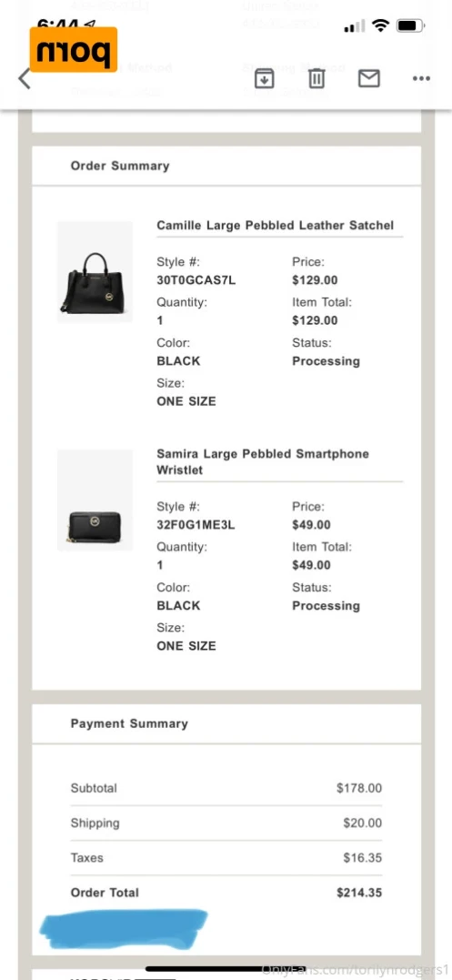Open Camille Large Pebbled Leather Satchel link
Viewport: 452px width, 980px height.
(276, 225)
